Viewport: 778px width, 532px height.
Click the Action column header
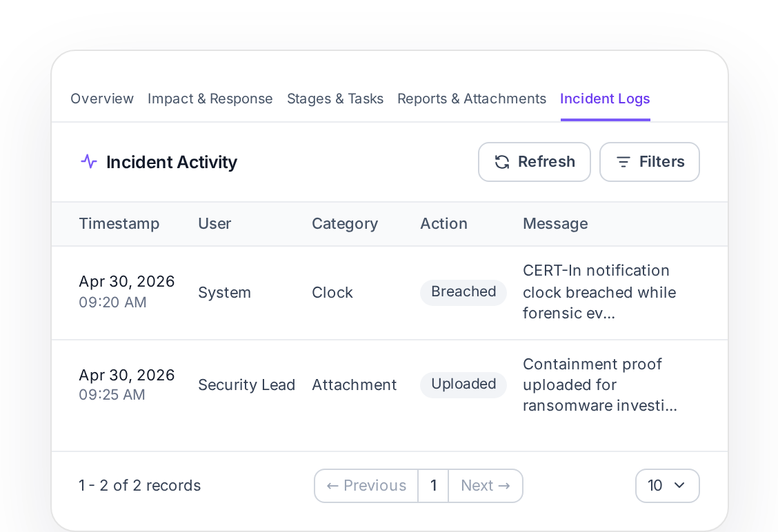[443, 223]
